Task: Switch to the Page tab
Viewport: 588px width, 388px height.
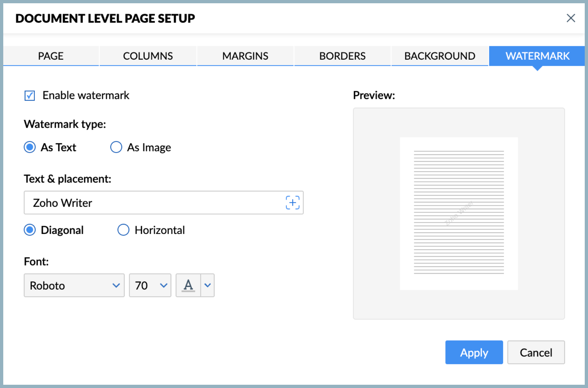Action: [51, 56]
